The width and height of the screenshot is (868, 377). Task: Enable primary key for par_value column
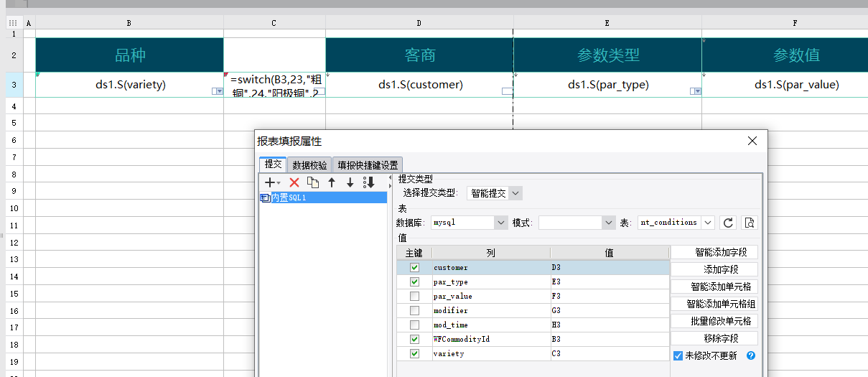414,297
